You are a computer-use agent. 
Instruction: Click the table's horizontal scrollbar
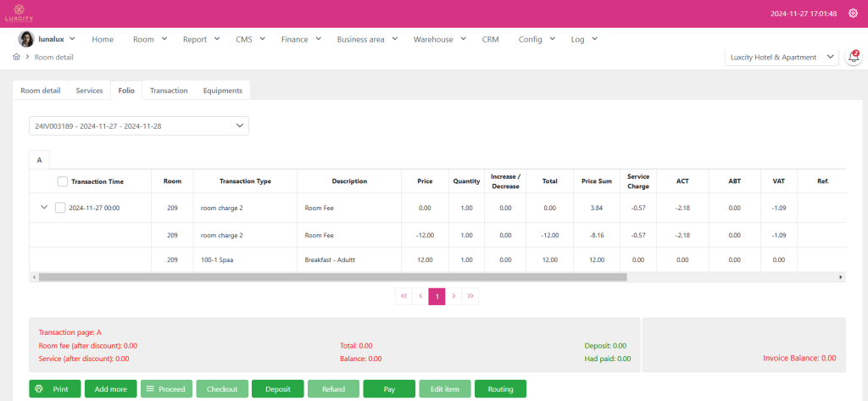332,277
